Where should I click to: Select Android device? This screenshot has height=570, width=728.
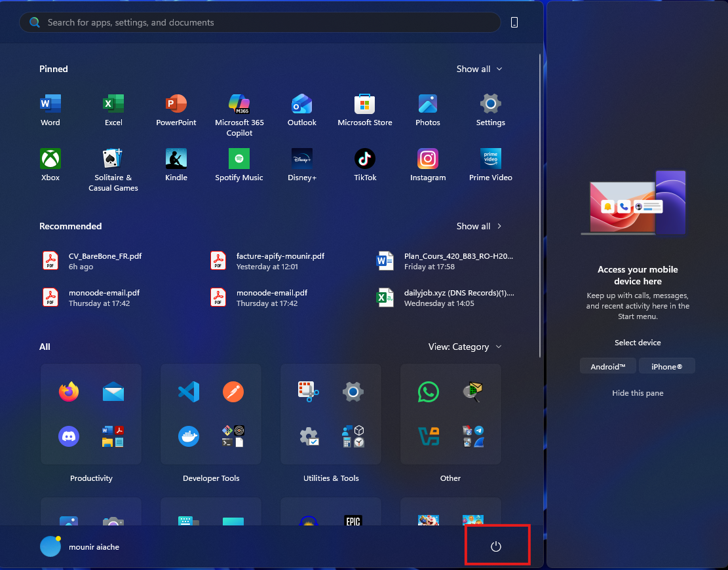pyautogui.click(x=607, y=366)
